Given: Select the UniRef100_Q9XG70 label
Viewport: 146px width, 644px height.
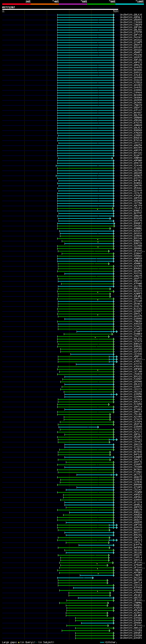Looking at the screenshot, I should (131, 555).
